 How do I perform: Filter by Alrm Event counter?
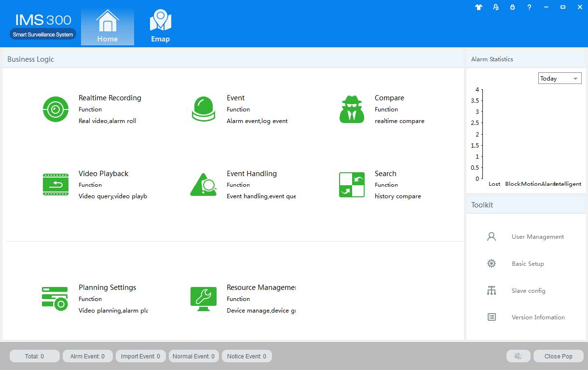pyautogui.click(x=87, y=356)
